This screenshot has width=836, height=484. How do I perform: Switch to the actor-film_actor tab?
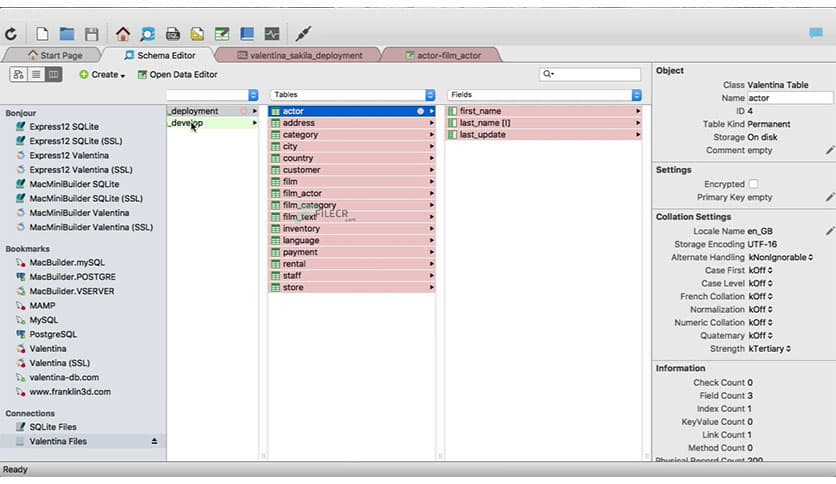coord(443,55)
